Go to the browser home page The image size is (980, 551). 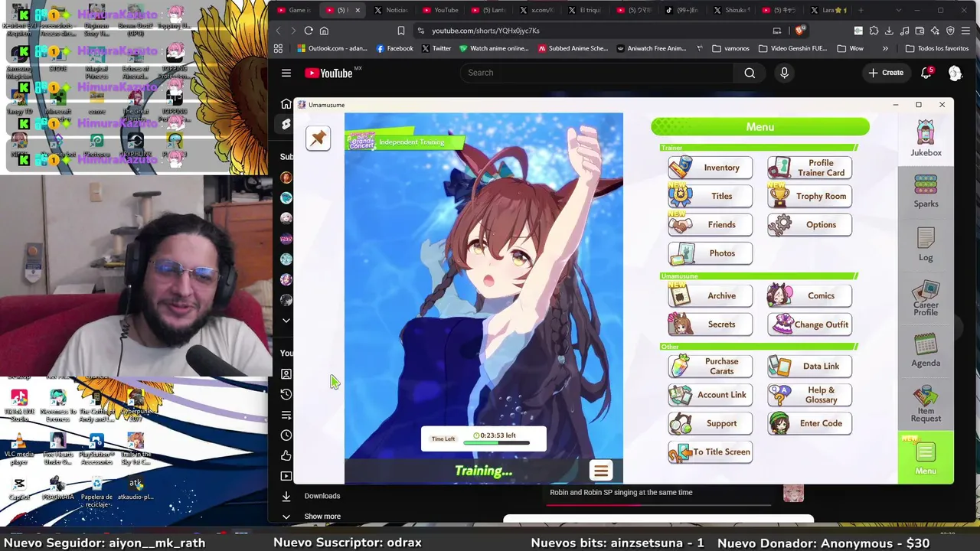(x=324, y=31)
